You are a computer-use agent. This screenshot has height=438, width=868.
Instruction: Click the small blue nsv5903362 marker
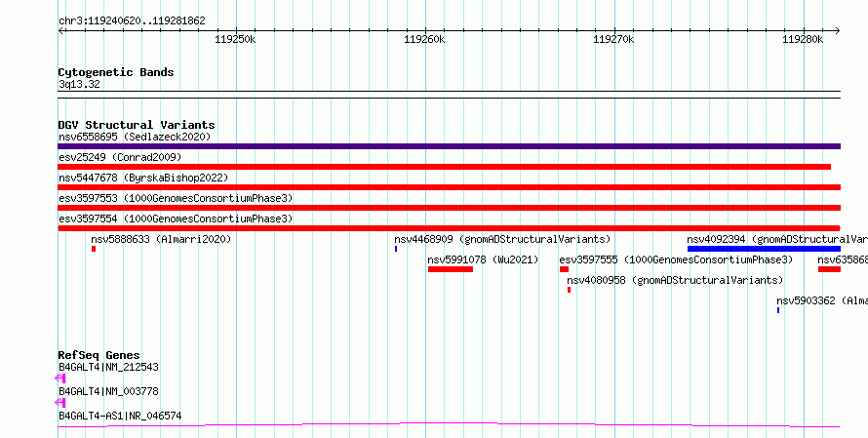point(778,310)
